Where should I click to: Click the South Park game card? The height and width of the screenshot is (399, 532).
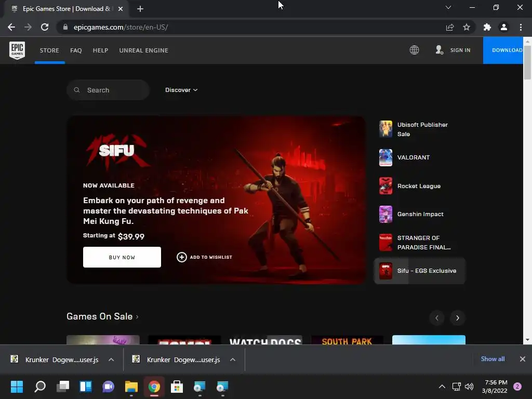coord(347,340)
